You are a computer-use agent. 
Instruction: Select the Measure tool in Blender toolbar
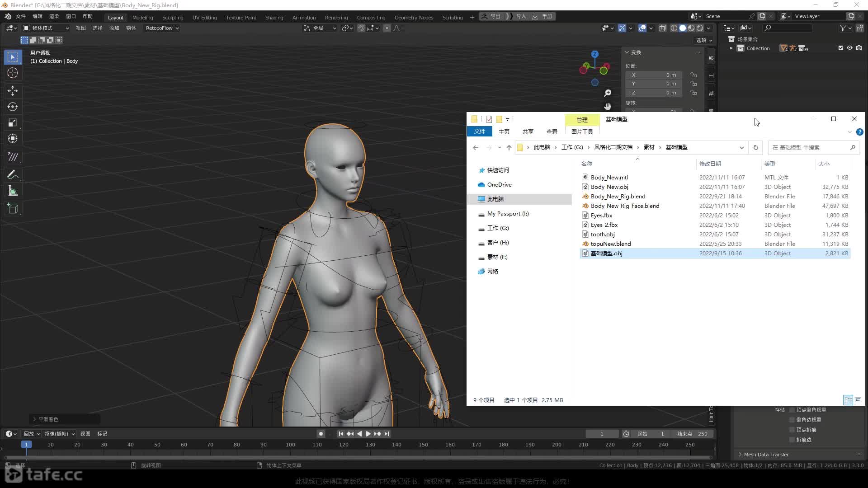pyautogui.click(x=13, y=191)
